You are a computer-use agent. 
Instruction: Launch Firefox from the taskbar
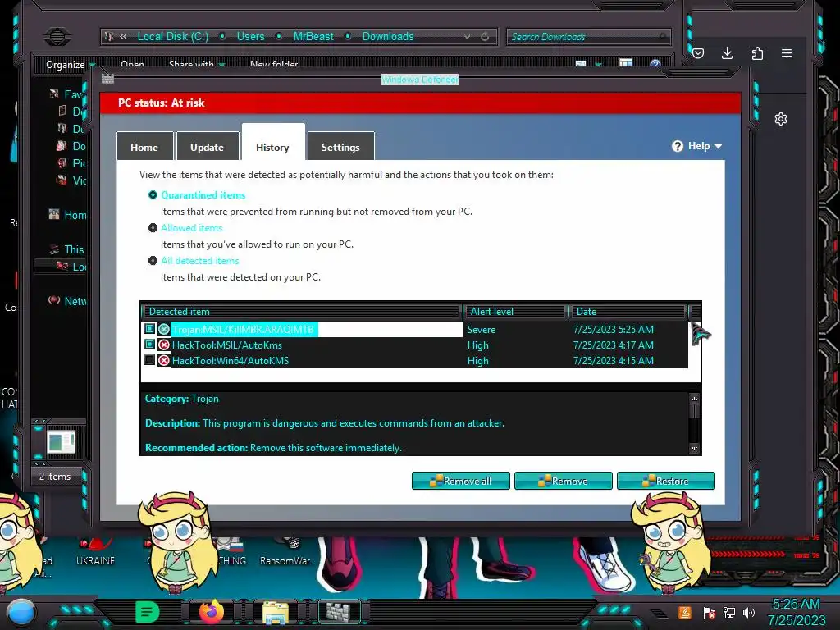[x=212, y=611]
